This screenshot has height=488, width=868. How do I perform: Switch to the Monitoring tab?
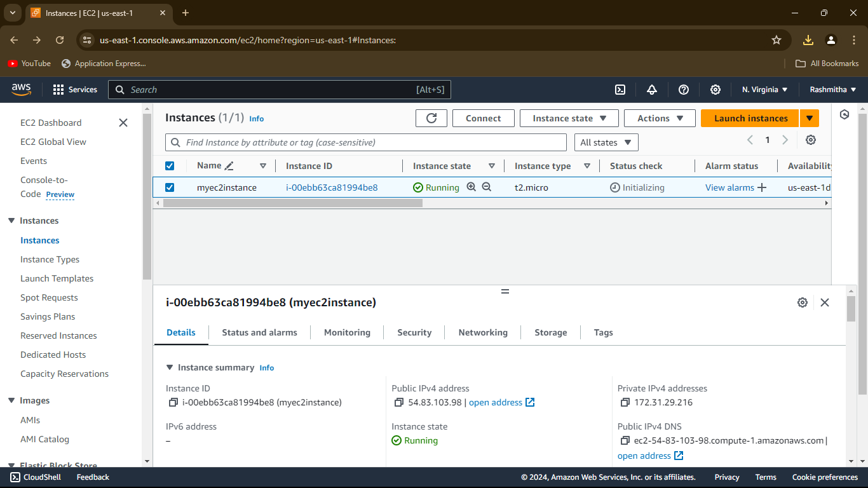[347, 332]
